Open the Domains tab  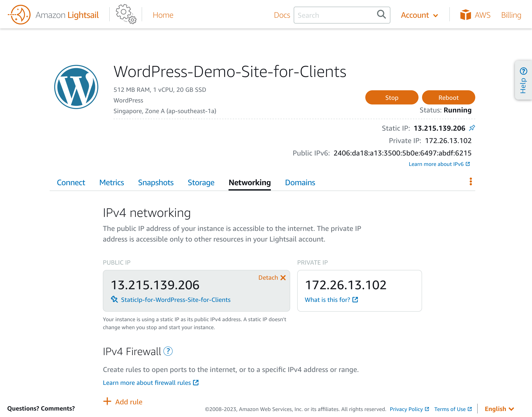(x=300, y=182)
